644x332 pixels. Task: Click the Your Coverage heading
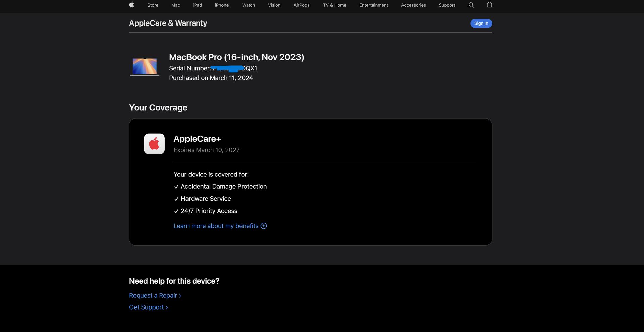pyautogui.click(x=158, y=108)
